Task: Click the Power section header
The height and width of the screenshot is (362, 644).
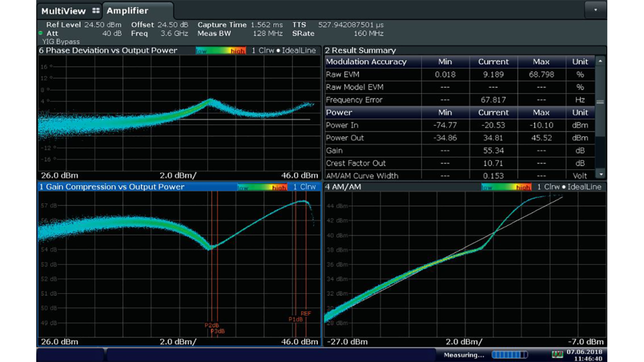Action: [339, 112]
